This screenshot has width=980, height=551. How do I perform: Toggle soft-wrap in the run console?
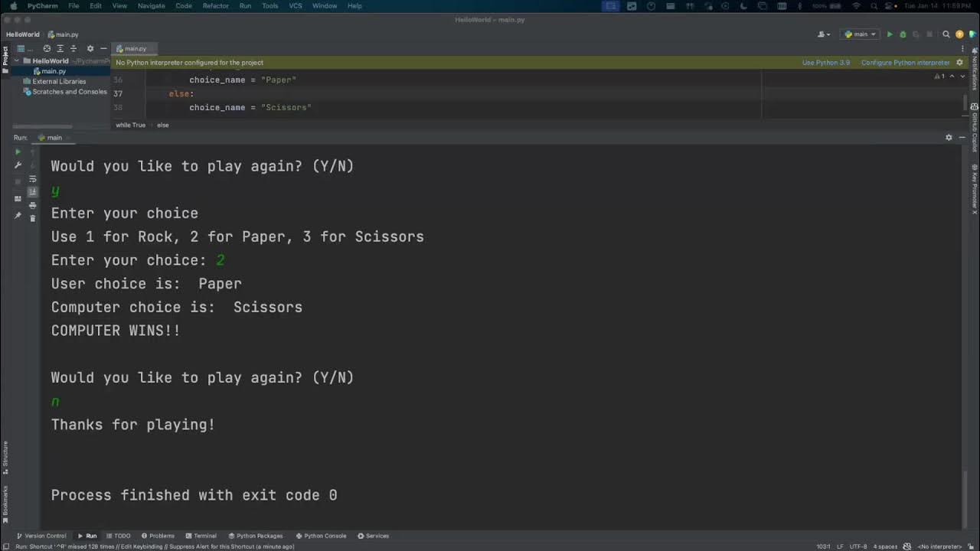[x=32, y=179]
